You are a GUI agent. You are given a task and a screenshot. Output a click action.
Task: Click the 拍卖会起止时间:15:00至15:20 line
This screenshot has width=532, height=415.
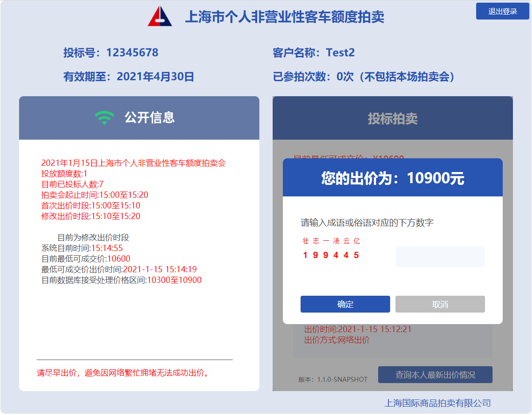point(95,195)
